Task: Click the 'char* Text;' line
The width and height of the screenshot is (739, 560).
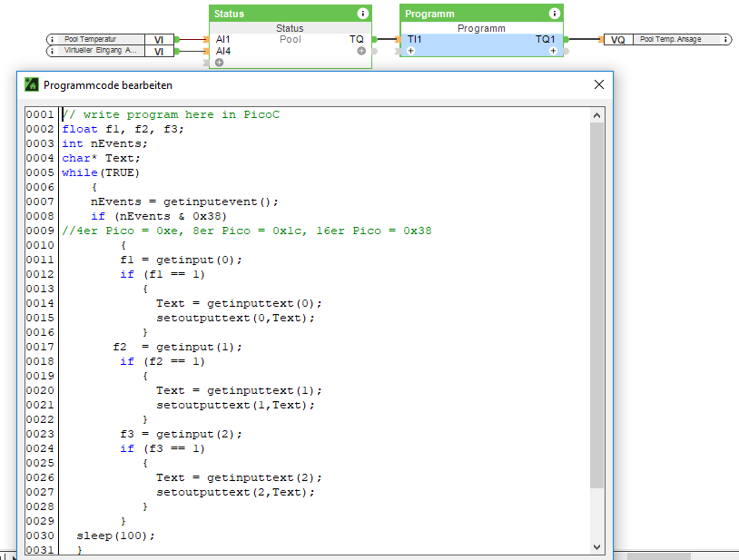Action: point(101,158)
